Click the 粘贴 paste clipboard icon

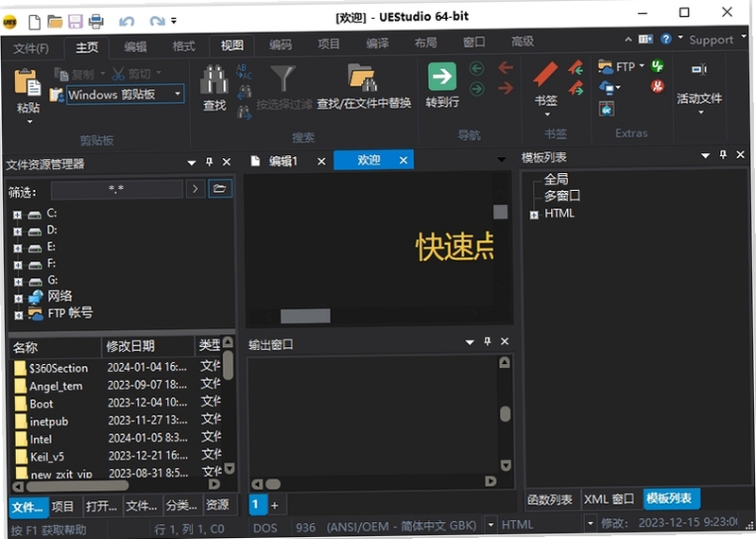(27, 82)
